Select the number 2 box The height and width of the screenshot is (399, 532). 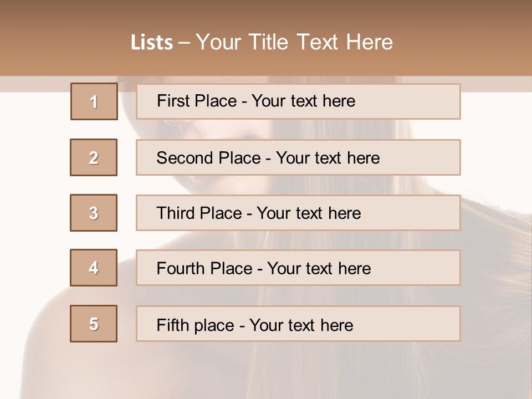pyautogui.click(x=94, y=157)
